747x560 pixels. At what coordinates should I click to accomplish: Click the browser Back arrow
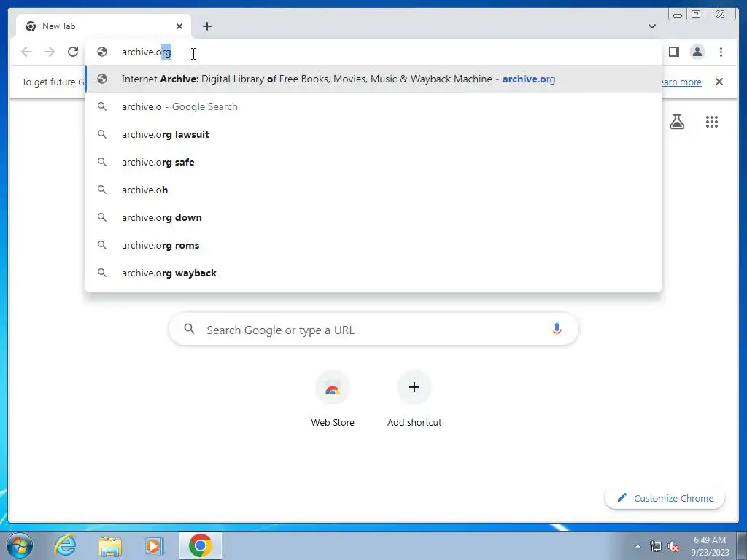click(26, 52)
